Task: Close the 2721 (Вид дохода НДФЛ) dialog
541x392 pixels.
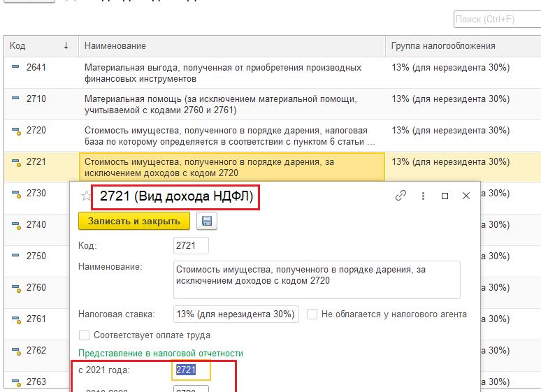Action: 466,196
